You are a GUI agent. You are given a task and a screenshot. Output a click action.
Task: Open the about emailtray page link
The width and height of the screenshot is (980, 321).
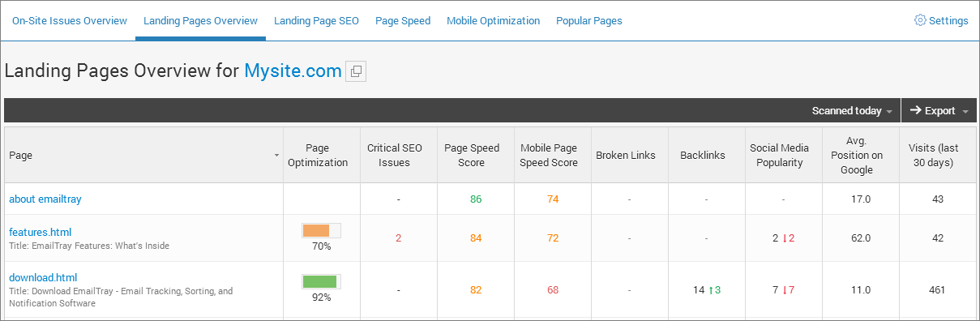point(45,199)
